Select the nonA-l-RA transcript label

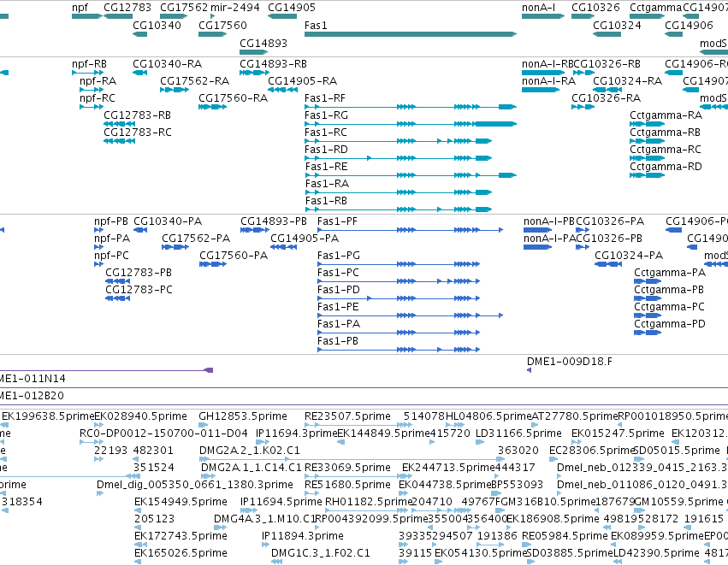[x=548, y=80]
